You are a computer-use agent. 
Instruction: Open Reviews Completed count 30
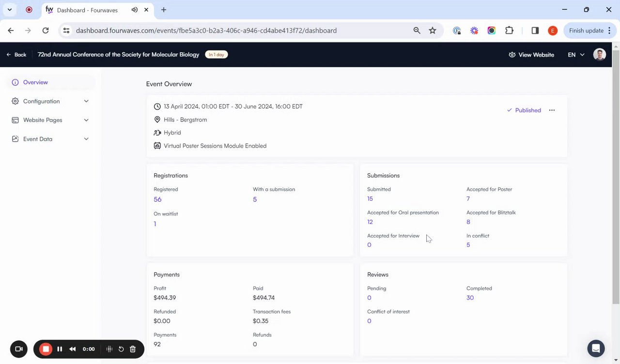[x=470, y=298]
